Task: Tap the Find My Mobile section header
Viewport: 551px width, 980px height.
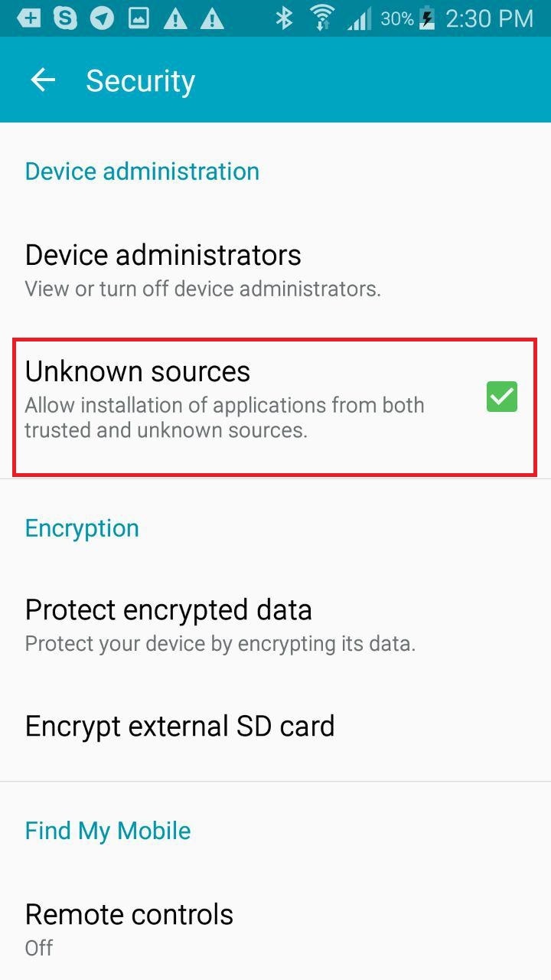Action: tap(108, 831)
